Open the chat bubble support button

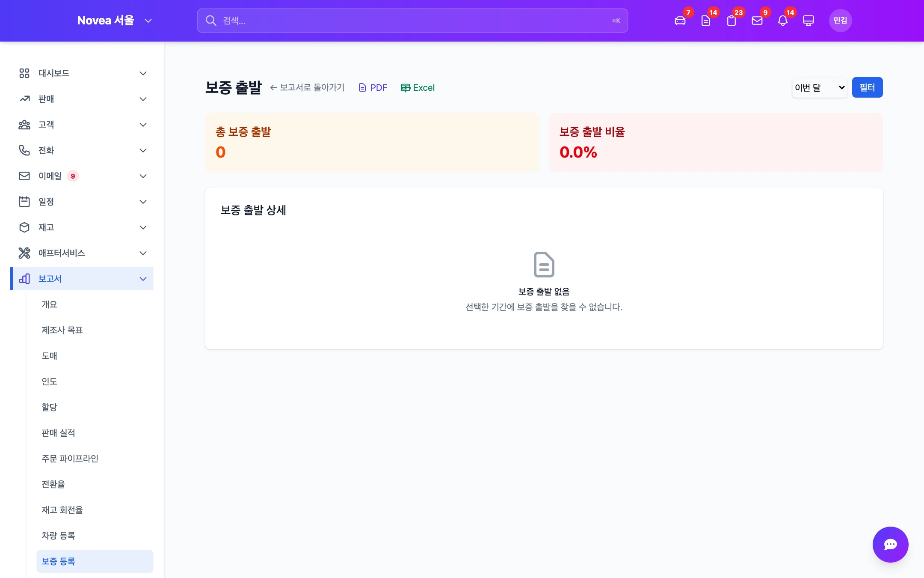point(890,544)
